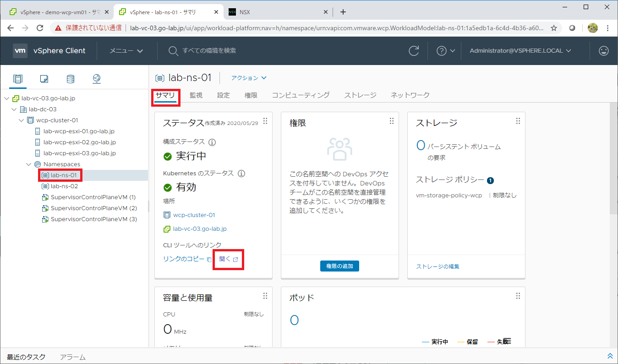This screenshot has height=364, width=618.
Task: Click the copy icon next to リンクのコピー
Action: point(209,260)
